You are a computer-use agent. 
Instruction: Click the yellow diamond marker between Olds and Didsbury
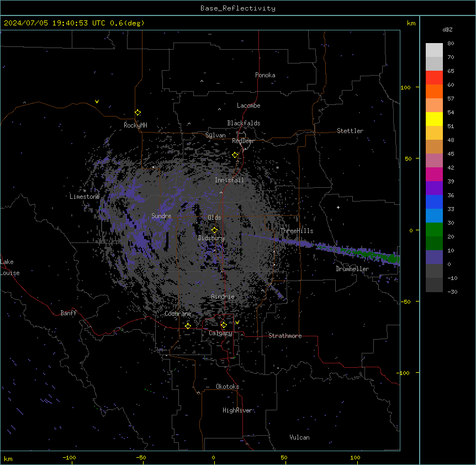coord(214,230)
